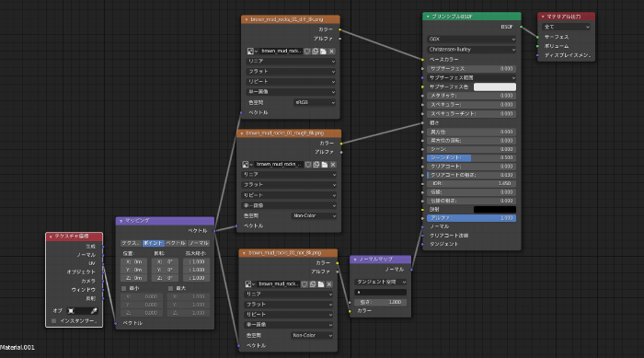The height and width of the screenshot is (358, 644).
Task: Browse image icon on nor texture node
Action: [249, 284]
